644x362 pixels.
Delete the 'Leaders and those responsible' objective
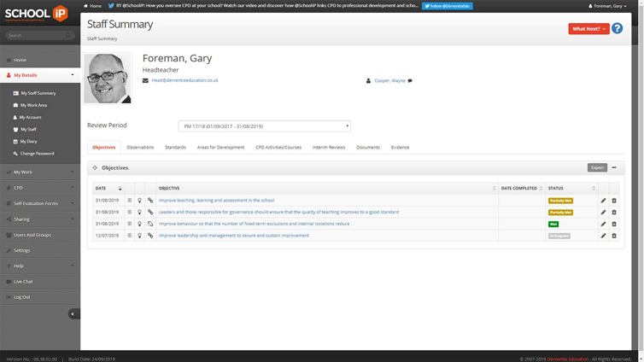tap(614, 213)
